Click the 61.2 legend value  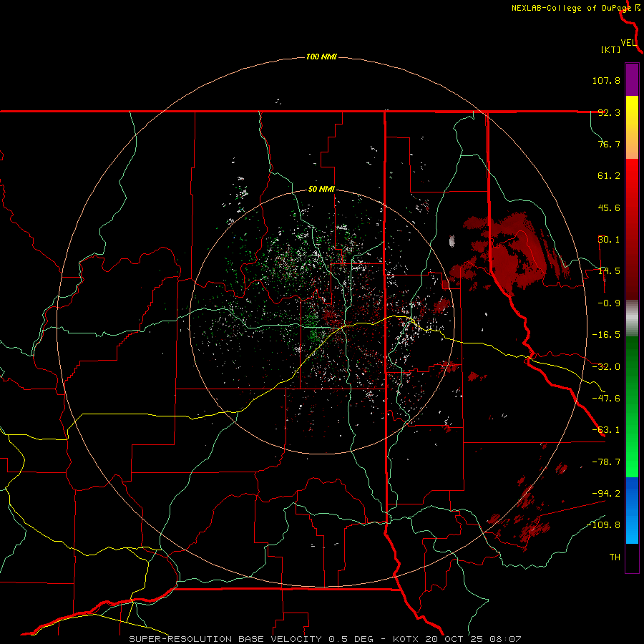pos(609,176)
